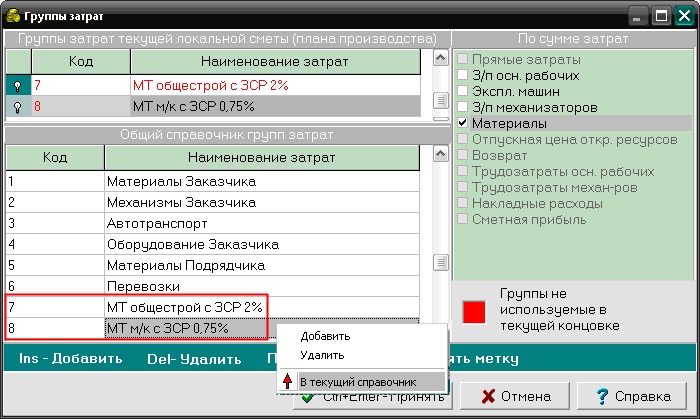The image size is (700, 419).
Task: Check the З/п механизаторов option
Action: 462,107
